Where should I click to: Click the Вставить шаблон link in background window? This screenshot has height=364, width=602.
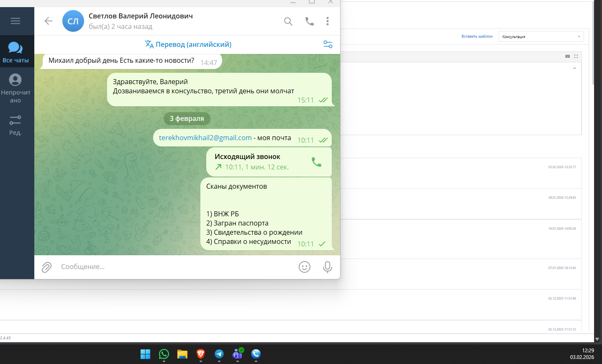click(x=477, y=36)
